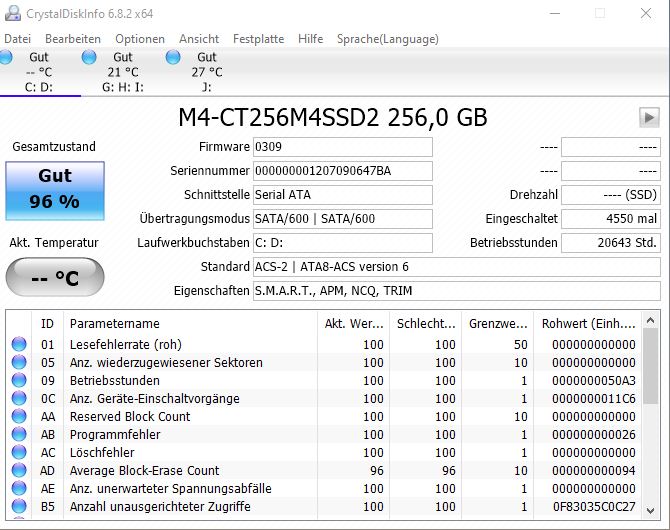
Task: Click the SMART list scrollbar thumb
Action: [x=650, y=366]
